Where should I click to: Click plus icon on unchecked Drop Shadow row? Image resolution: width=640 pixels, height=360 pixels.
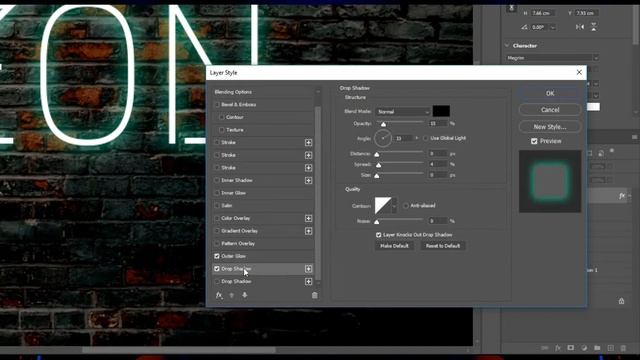click(308, 282)
